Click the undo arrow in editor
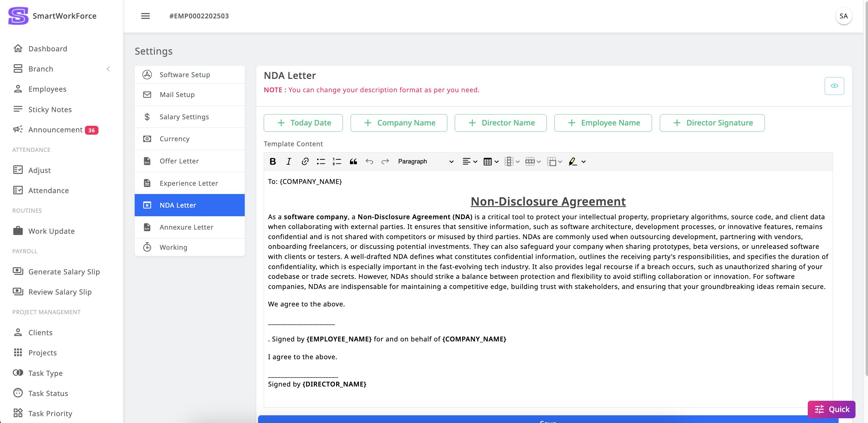Viewport: 868px width, 423px height. pos(369,161)
